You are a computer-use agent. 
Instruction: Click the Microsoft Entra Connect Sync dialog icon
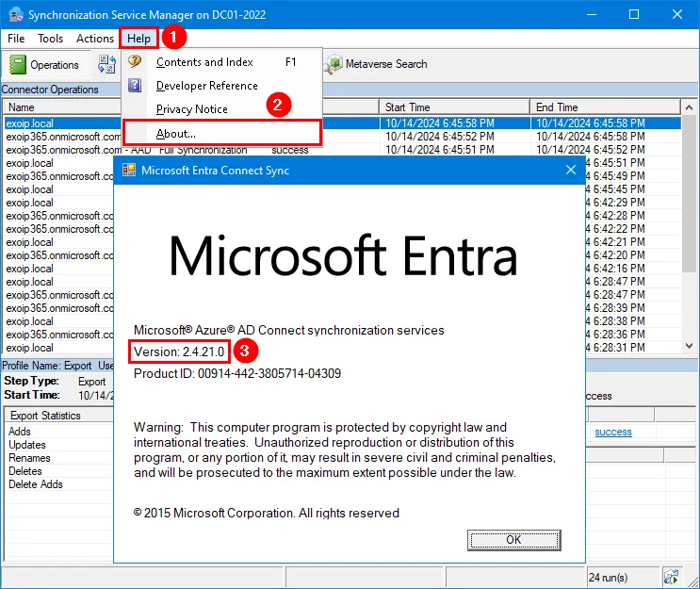point(129,171)
